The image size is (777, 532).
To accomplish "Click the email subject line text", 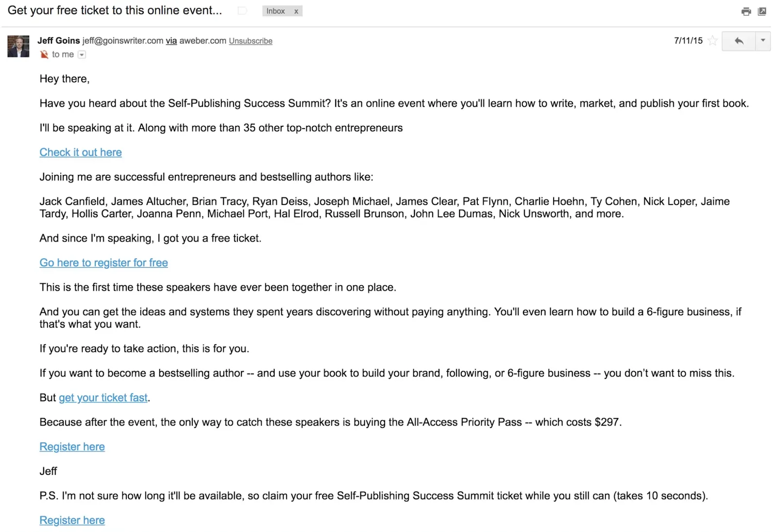I will pyautogui.click(x=115, y=11).
